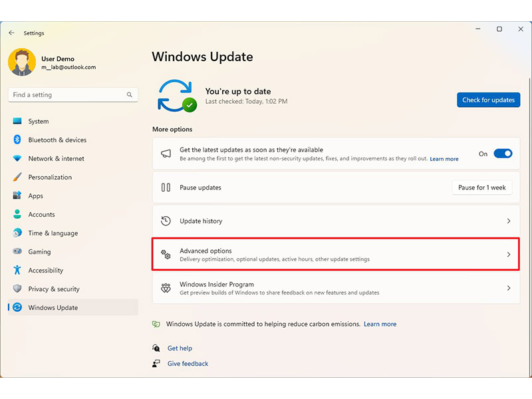Select Gaming label in sidebar
The width and height of the screenshot is (532, 399).
pos(39,252)
